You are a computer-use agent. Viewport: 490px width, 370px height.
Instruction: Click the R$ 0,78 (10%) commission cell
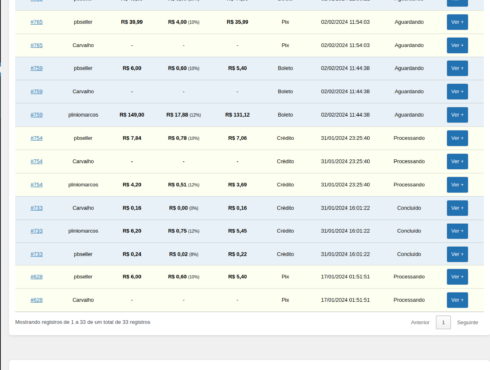click(x=183, y=138)
